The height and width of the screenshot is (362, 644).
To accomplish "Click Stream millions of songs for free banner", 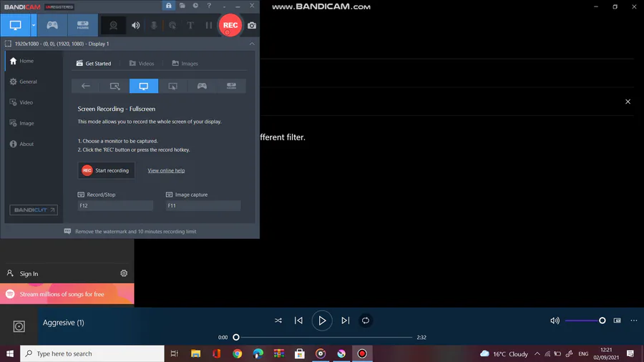I will click(67, 294).
